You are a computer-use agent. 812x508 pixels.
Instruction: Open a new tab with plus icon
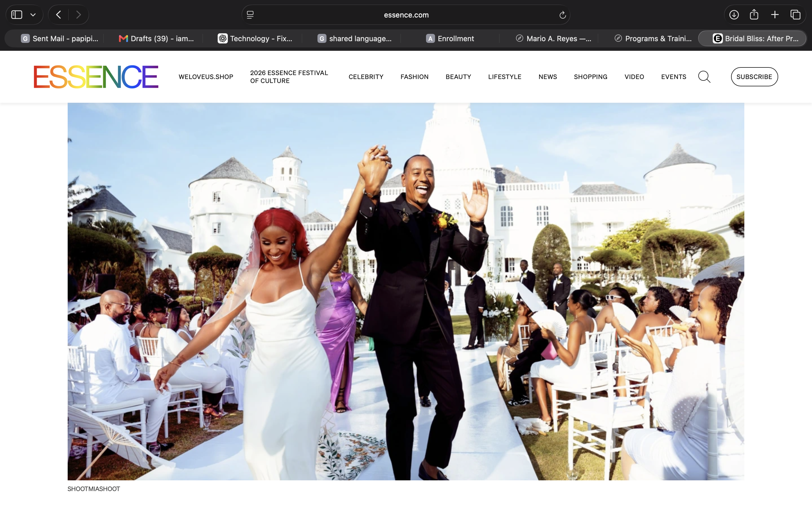point(775,15)
